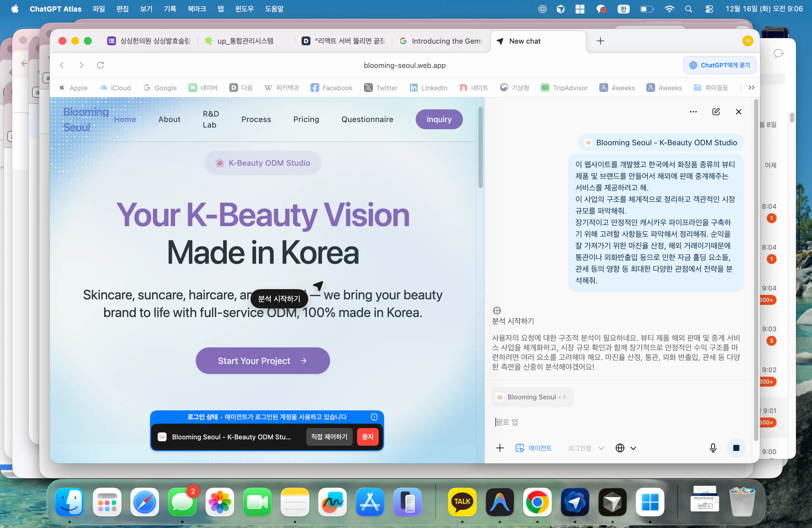Open the 북마크 menu
Viewport: 812px width, 528px height.
(197, 9)
